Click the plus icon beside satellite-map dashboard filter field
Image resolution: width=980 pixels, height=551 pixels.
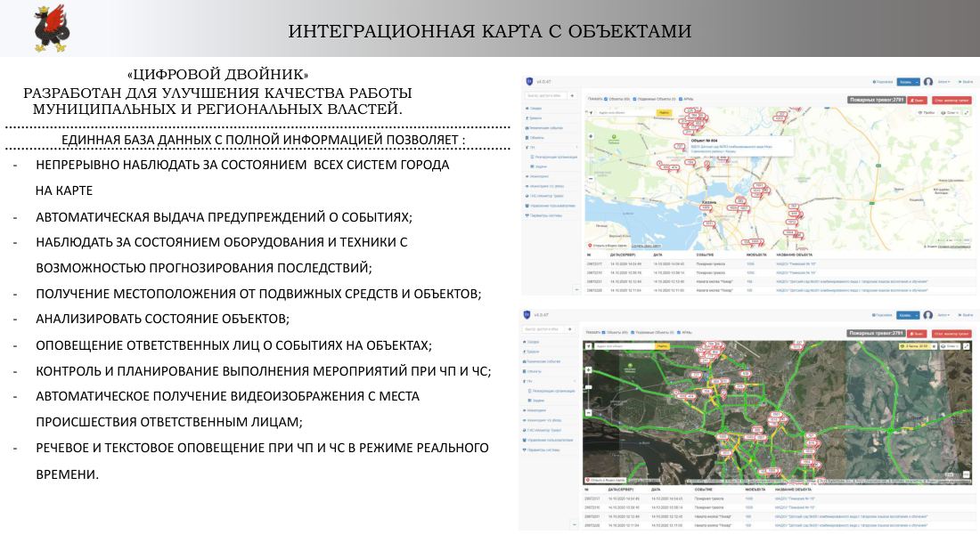[x=569, y=329]
